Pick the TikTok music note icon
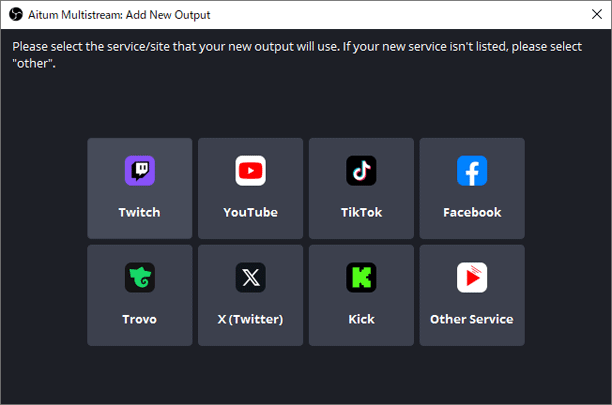 click(361, 171)
